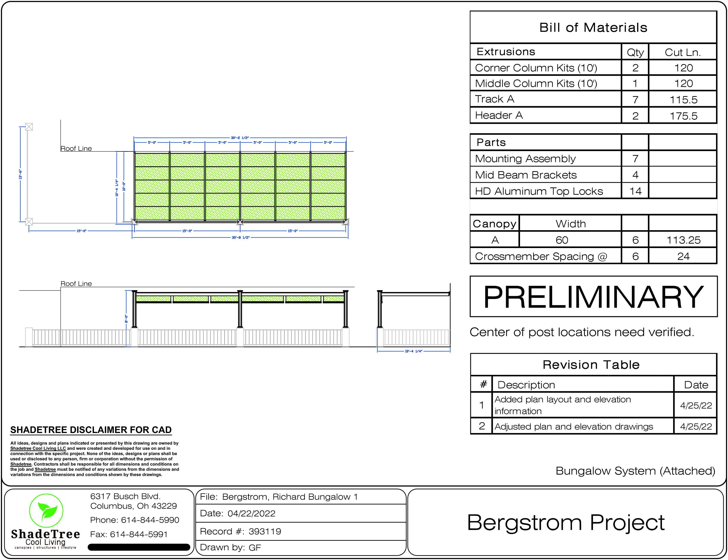Click the 8'-0" elevation height dimension

(126, 319)
